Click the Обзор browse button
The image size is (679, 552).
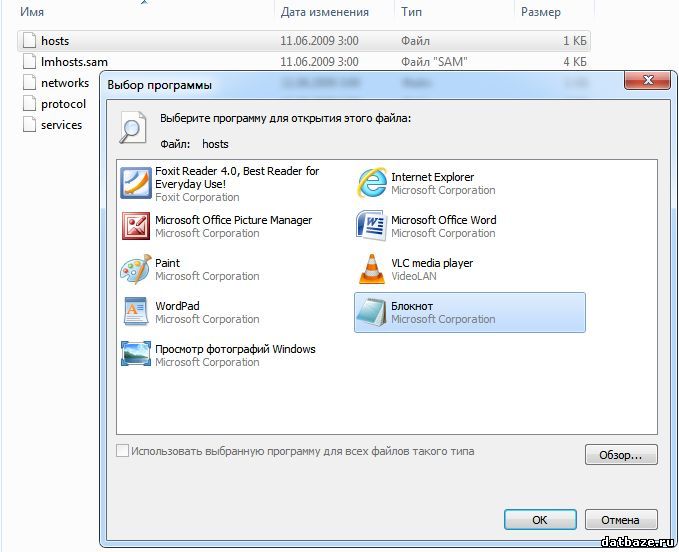coord(620,456)
